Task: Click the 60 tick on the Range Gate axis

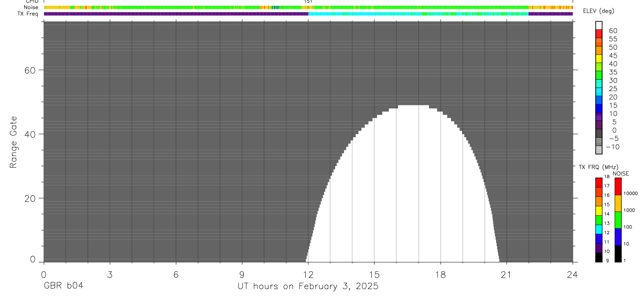Action: (x=29, y=70)
